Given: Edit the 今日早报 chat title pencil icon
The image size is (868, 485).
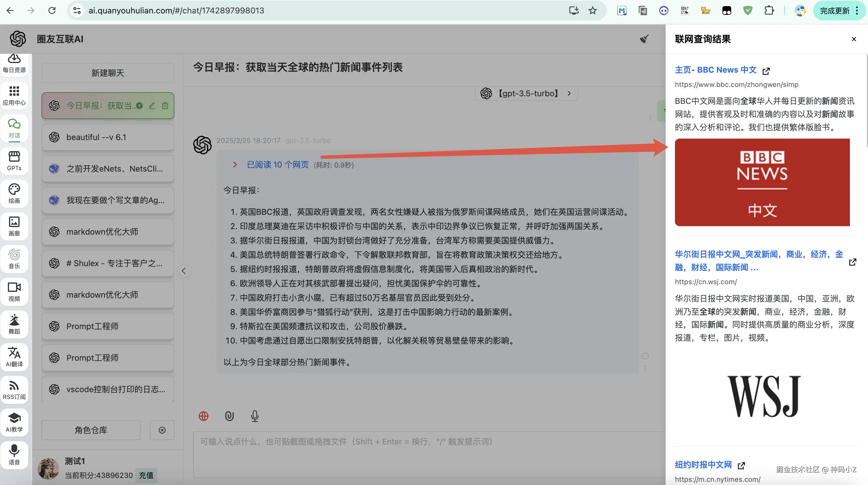Looking at the screenshot, I should [x=152, y=106].
